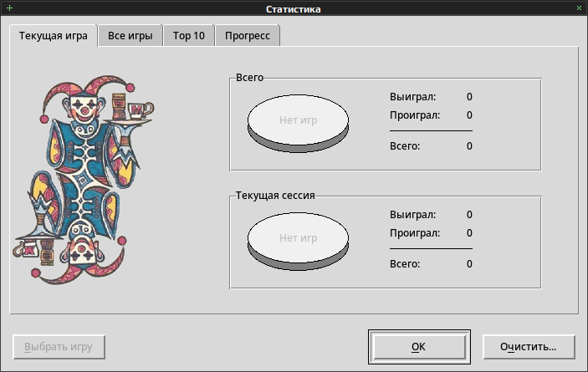Click the joker card image

pyautogui.click(x=83, y=179)
